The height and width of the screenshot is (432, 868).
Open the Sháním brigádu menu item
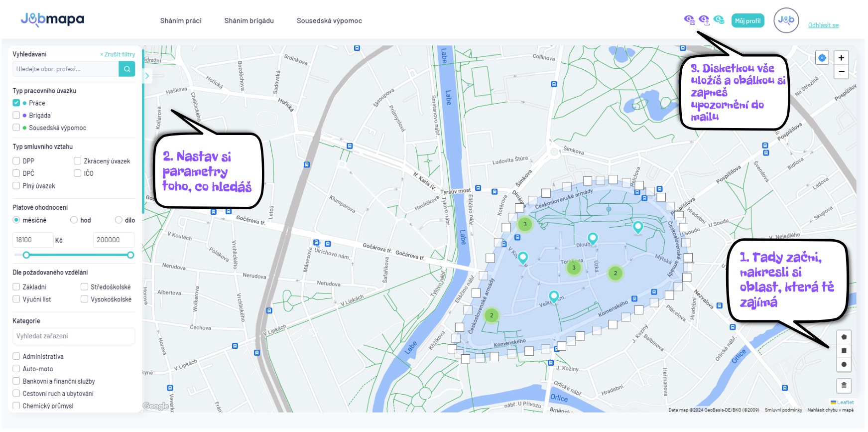click(249, 21)
